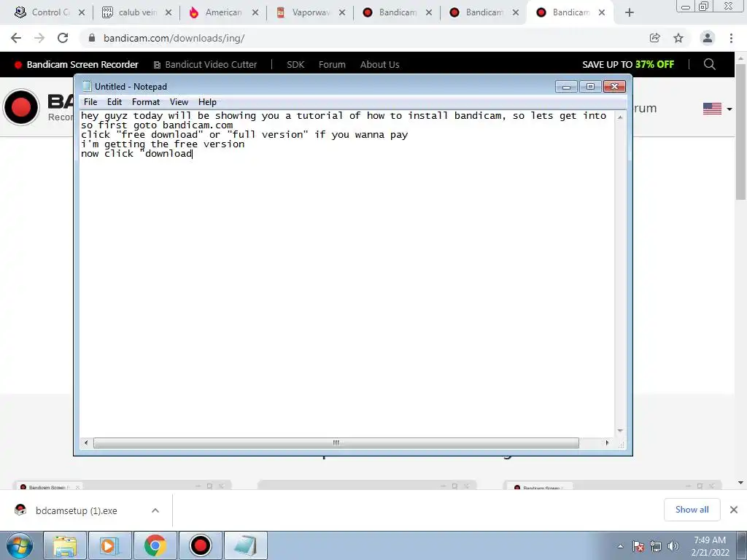Close the Vaporwave tab
747x560 pixels.
(x=342, y=12)
